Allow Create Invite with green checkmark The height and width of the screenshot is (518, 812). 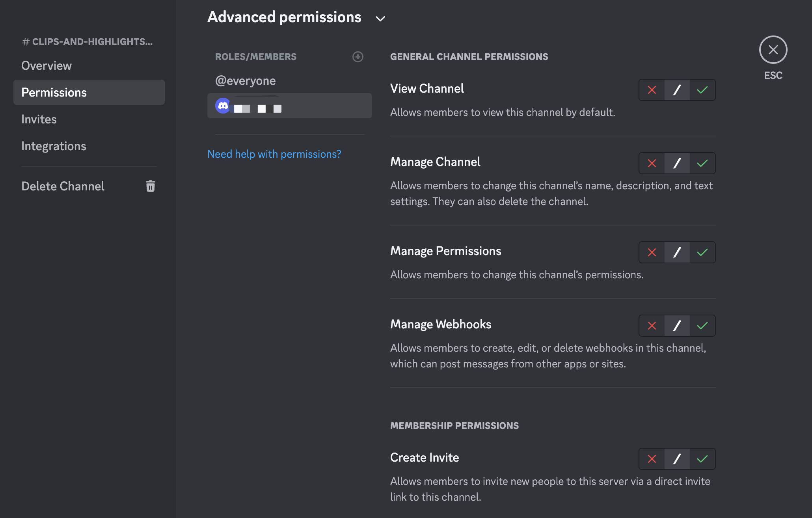pyautogui.click(x=702, y=459)
